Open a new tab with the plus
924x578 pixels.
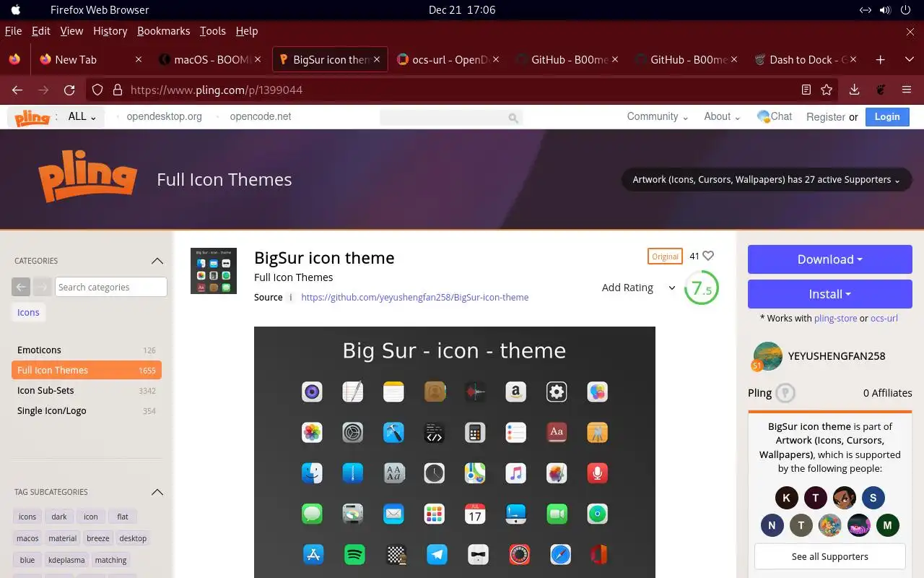click(880, 60)
